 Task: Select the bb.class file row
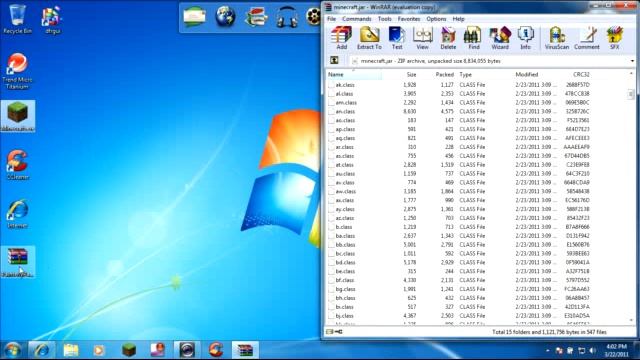[x=459, y=244]
